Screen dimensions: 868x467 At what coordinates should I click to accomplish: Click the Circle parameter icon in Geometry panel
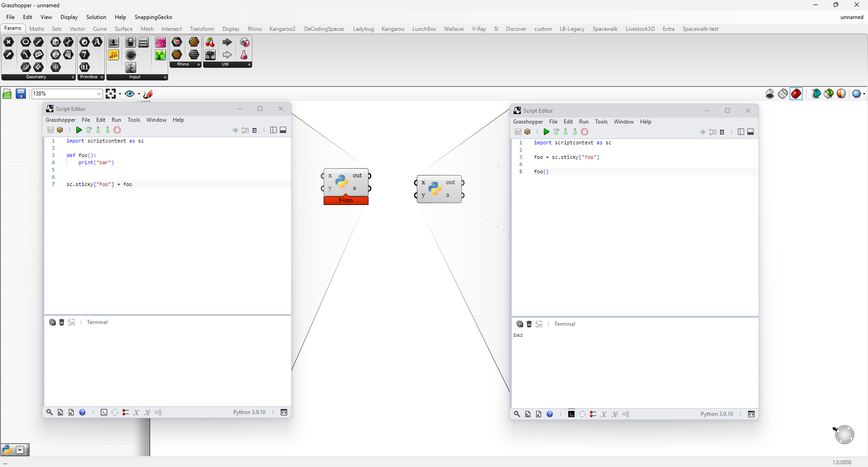coord(26,42)
